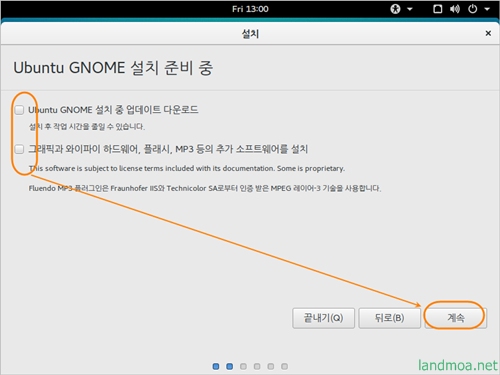Click the power icon in top bar
This screenshot has height=375, width=500.
pyautogui.click(x=472, y=9)
